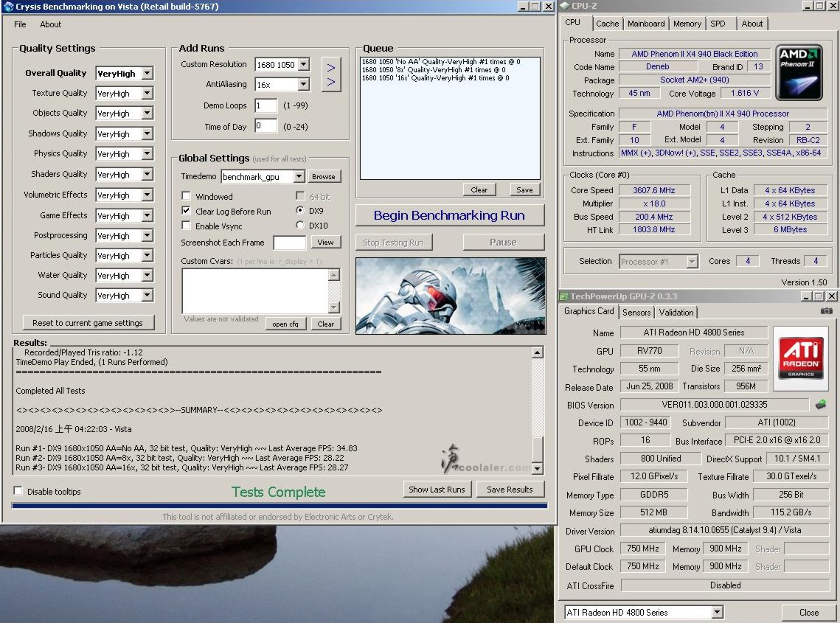Click the upper add-to-queue arrow button

coord(331,68)
